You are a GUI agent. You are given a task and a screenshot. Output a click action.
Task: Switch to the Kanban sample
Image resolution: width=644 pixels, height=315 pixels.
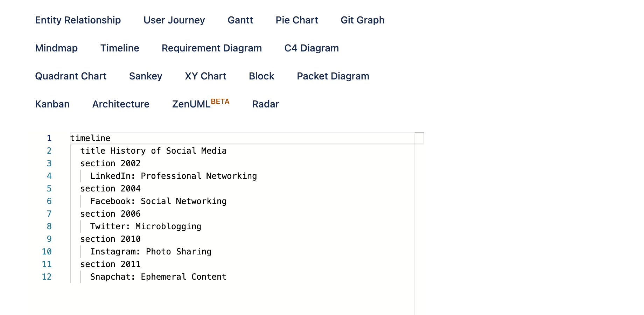tap(52, 104)
